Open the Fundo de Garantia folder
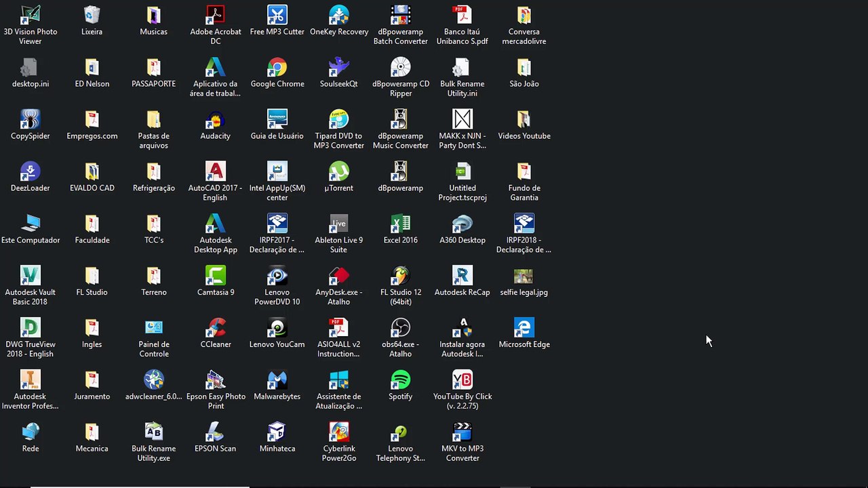Viewport: 868px width, 488px height. point(524,172)
